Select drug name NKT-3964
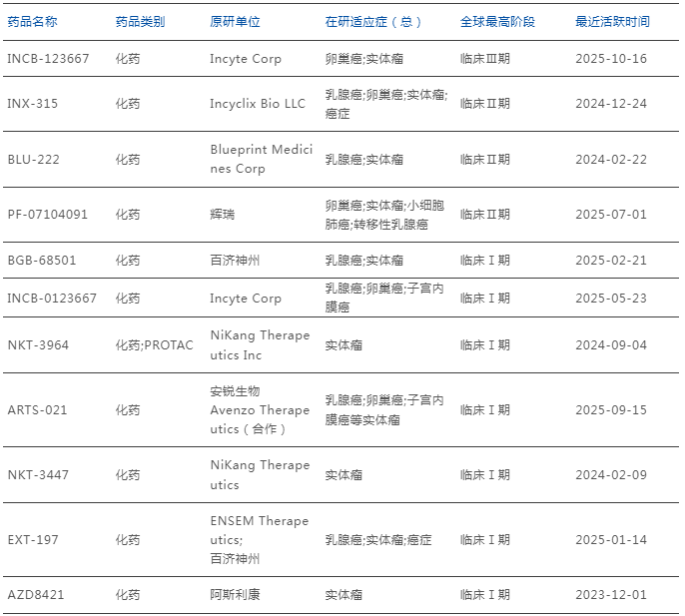The image size is (685, 616). coord(38,345)
